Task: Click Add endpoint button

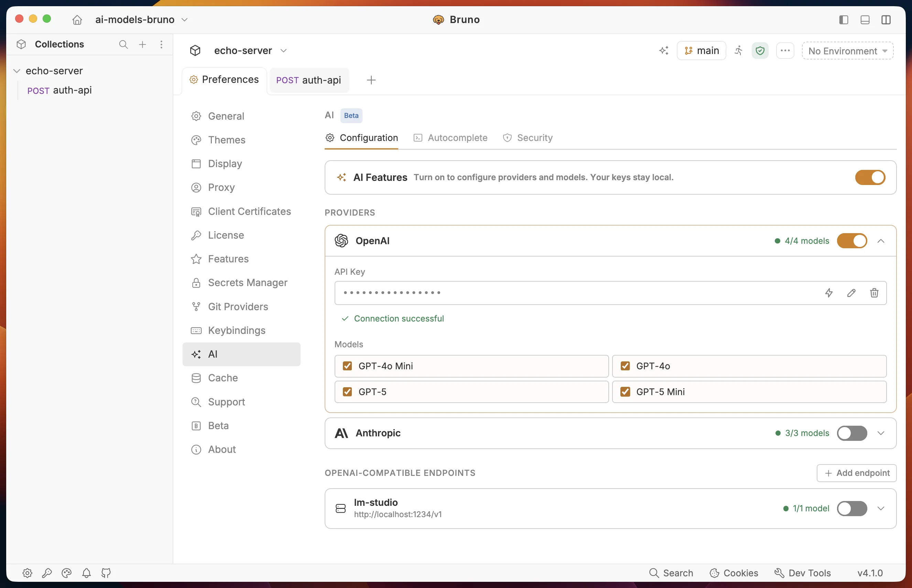Action: pyautogui.click(x=857, y=473)
